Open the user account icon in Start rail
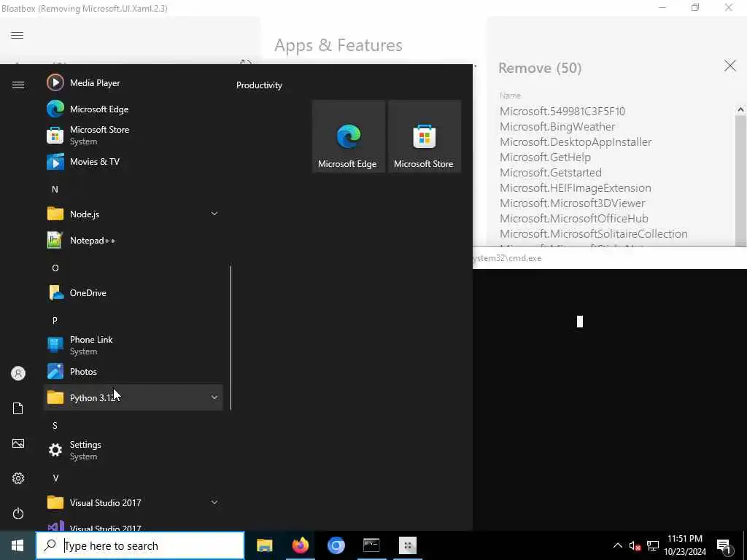This screenshot has width=747, height=560. pyautogui.click(x=18, y=373)
